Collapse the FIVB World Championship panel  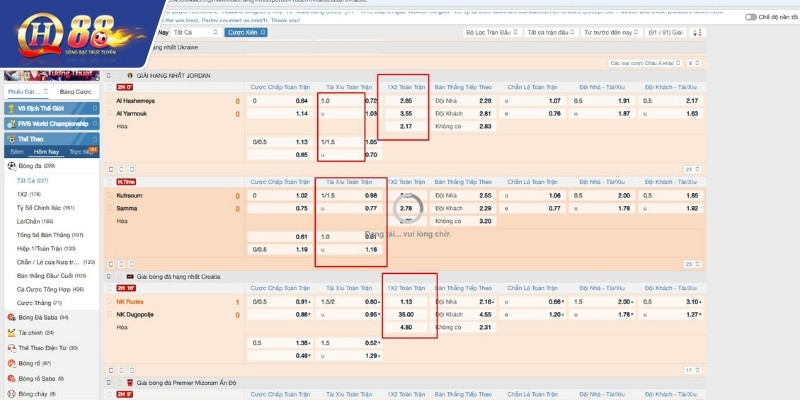[x=94, y=123]
